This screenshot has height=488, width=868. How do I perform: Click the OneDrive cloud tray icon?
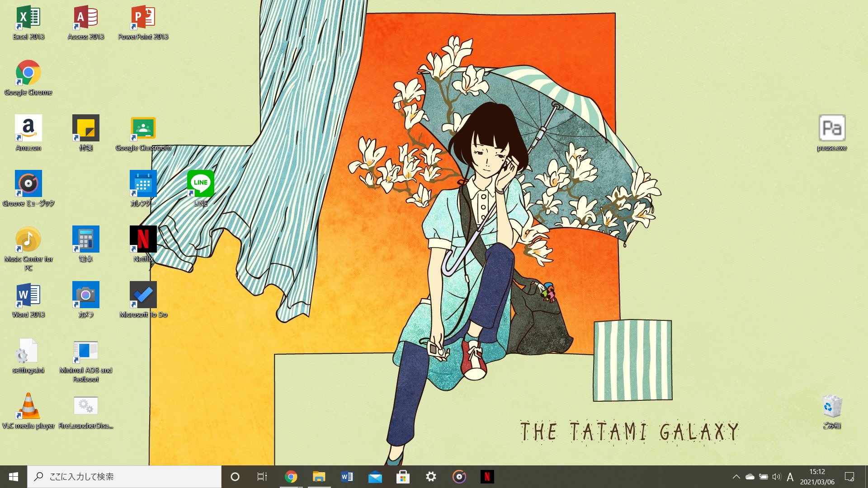pyautogui.click(x=750, y=477)
